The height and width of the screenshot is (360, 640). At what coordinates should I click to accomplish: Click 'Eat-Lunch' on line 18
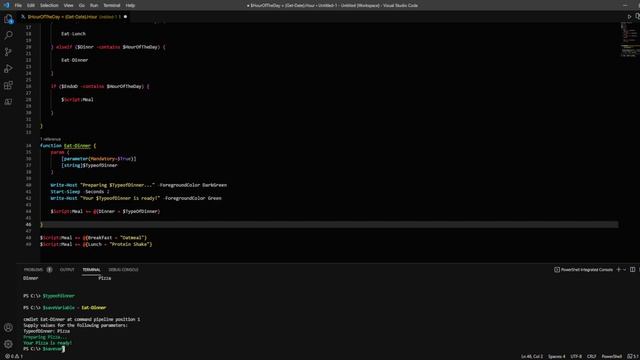click(x=73, y=34)
